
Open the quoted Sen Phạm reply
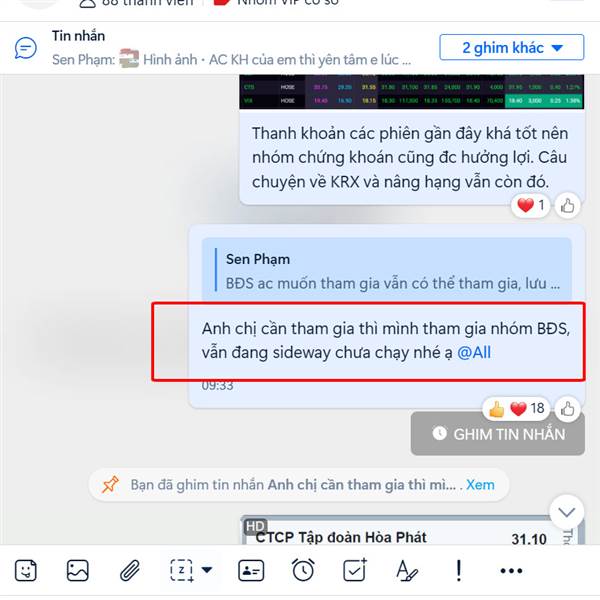(386, 269)
